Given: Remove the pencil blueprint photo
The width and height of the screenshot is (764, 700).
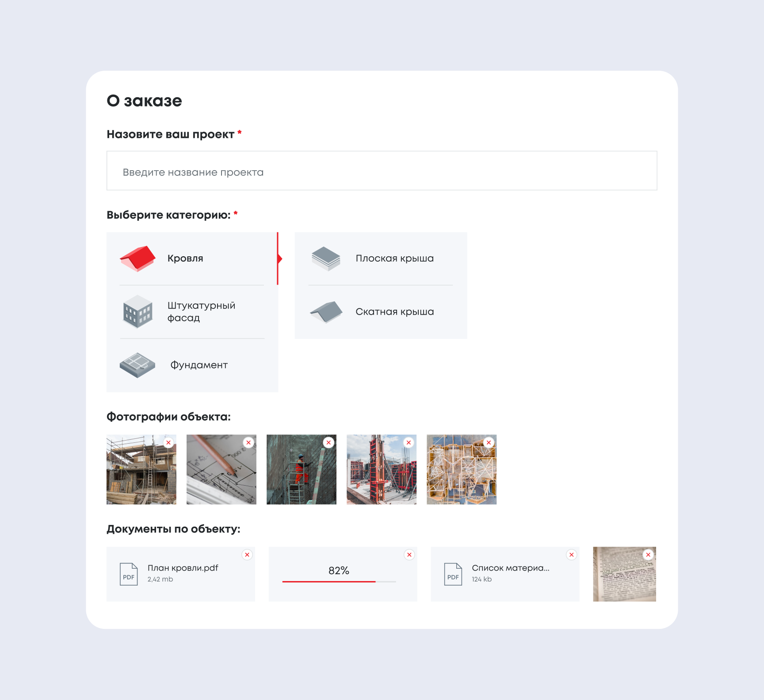Looking at the screenshot, I should pyautogui.click(x=248, y=442).
